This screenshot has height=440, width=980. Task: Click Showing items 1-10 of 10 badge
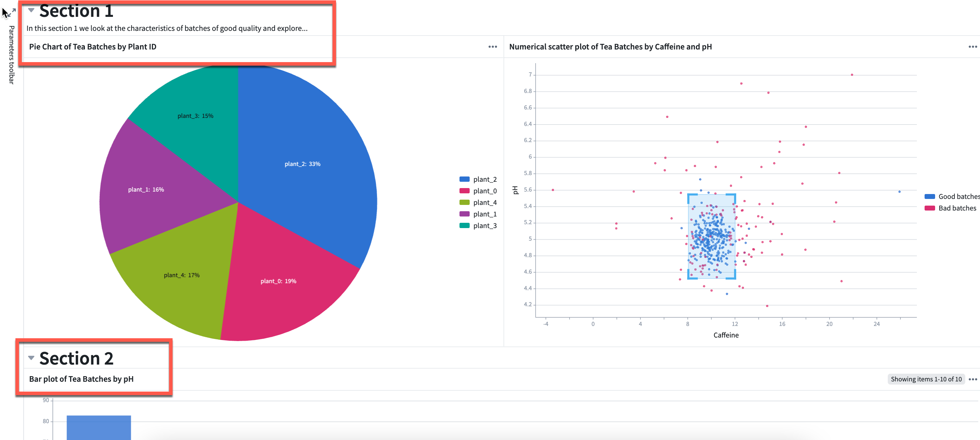(926, 379)
